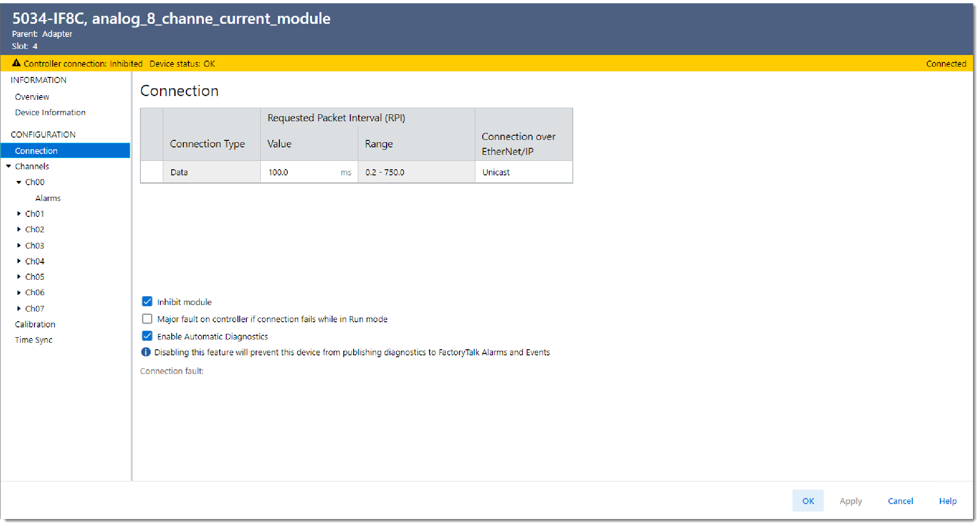Open Time Sync settings
Screen dimensions: 980x526
click(34, 340)
